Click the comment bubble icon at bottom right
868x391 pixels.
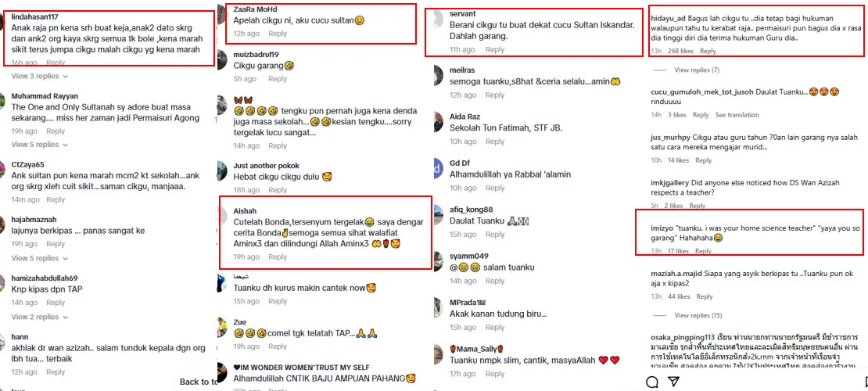click(652, 382)
